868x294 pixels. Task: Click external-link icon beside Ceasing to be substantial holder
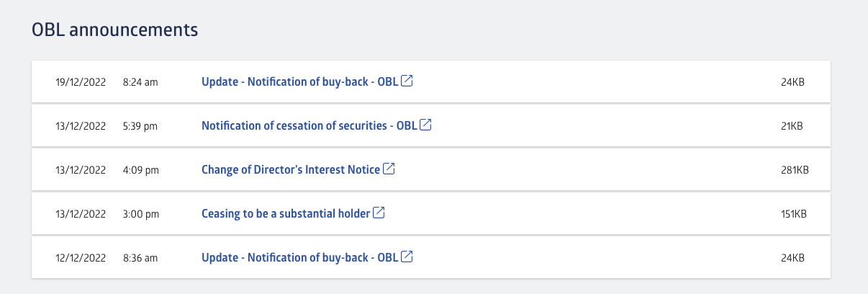pyautogui.click(x=379, y=213)
